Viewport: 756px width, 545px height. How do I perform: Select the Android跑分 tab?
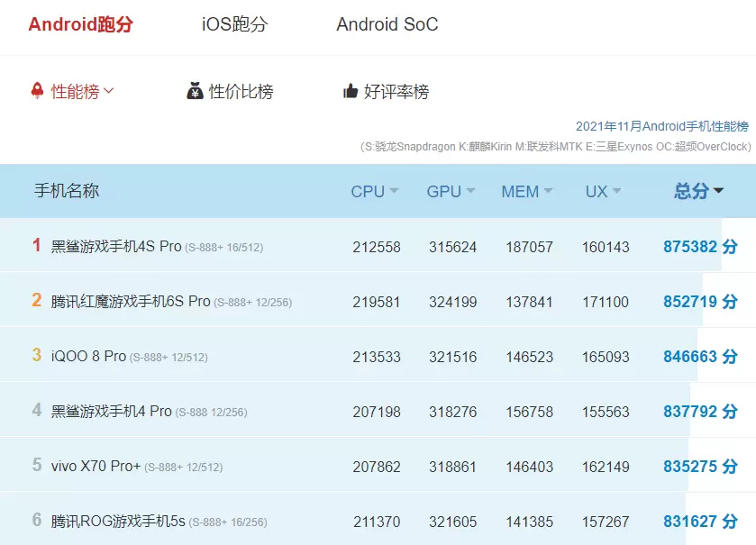coord(80,24)
